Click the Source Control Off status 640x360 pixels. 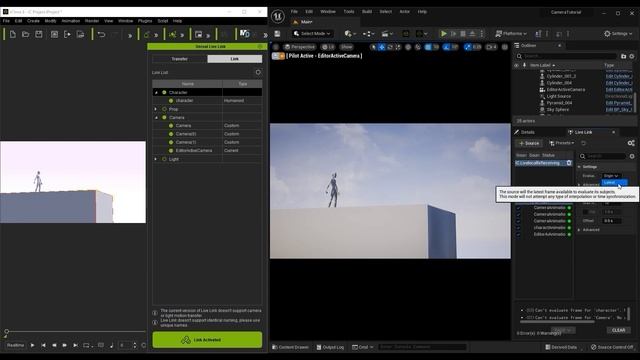pyautogui.click(x=612, y=347)
